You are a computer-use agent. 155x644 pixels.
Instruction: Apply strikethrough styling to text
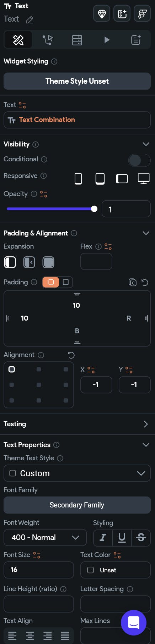pos(141,538)
